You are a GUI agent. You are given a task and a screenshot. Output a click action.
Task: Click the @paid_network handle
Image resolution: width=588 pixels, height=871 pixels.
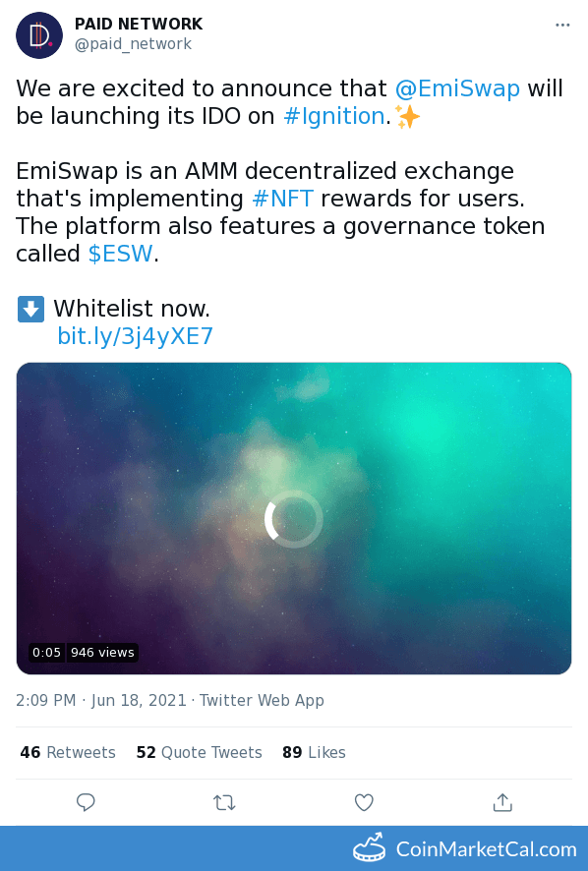tap(133, 44)
